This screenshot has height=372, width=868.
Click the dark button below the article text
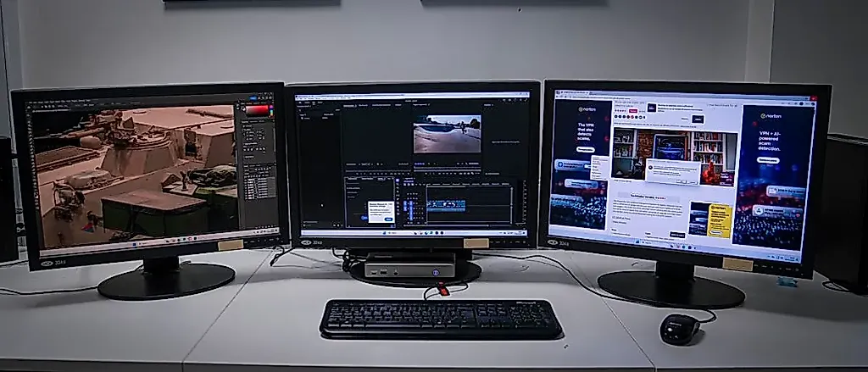[677, 235]
